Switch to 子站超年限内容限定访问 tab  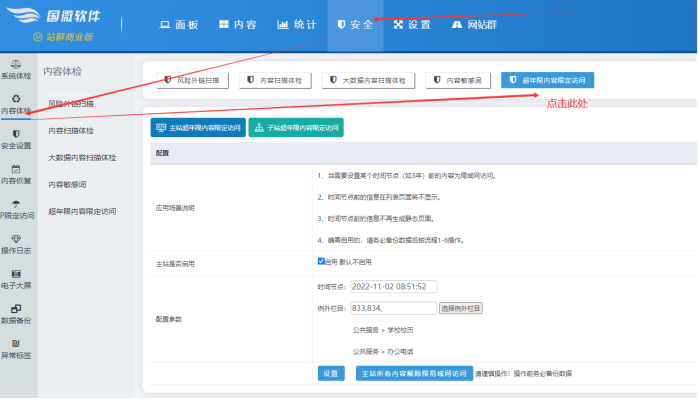(296, 128)
